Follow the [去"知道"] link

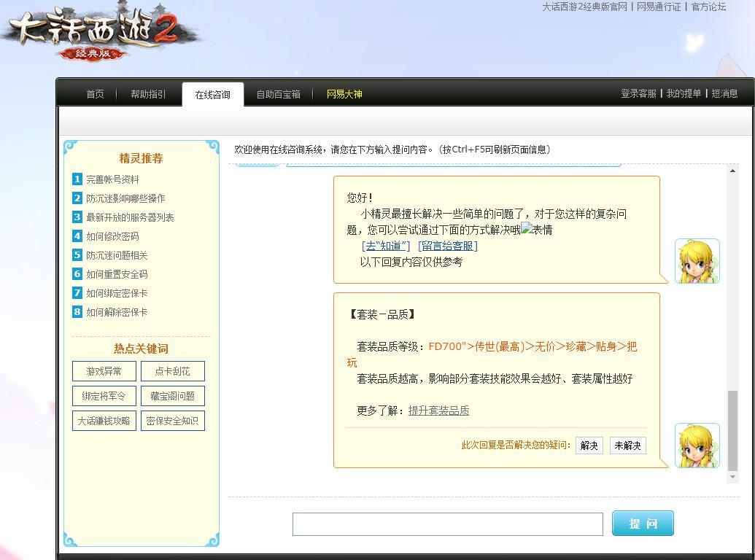pyautogui.click(x=386, y=246)
